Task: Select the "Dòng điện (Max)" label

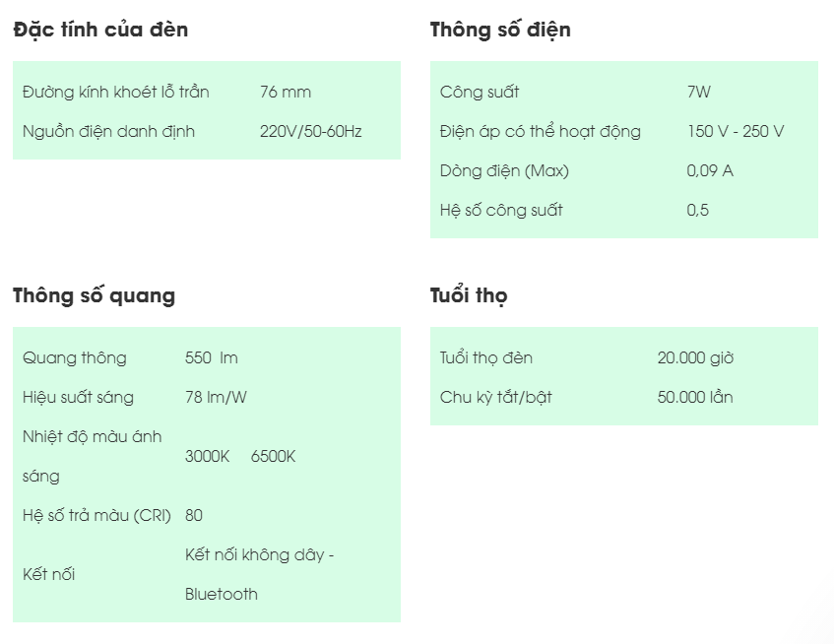Action: 504,170
